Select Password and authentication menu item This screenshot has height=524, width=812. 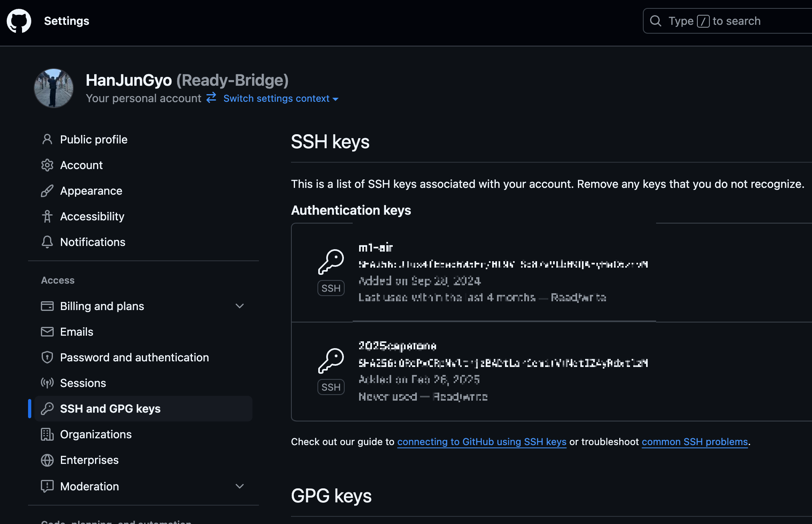[134, 357]
